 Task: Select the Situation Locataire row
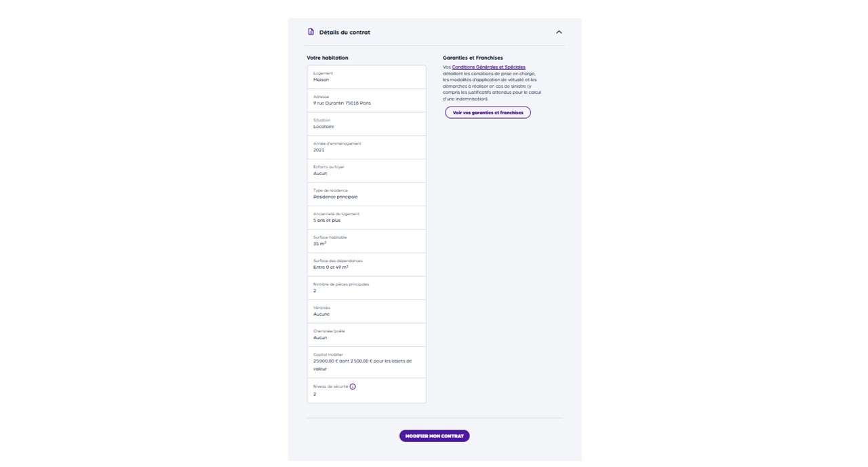pyautogui.click(x=366, y=124)
